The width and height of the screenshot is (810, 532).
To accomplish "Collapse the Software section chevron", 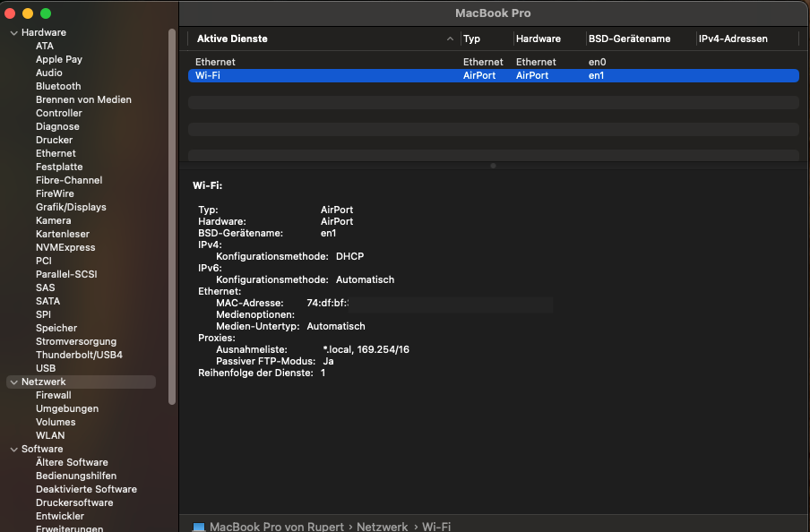I will [x=13, y=450].
